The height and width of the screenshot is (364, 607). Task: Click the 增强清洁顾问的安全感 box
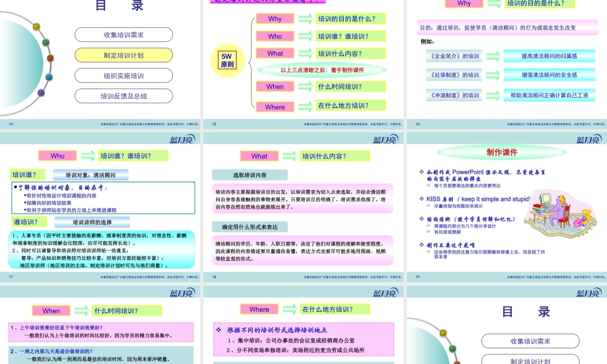pos(549,75)
